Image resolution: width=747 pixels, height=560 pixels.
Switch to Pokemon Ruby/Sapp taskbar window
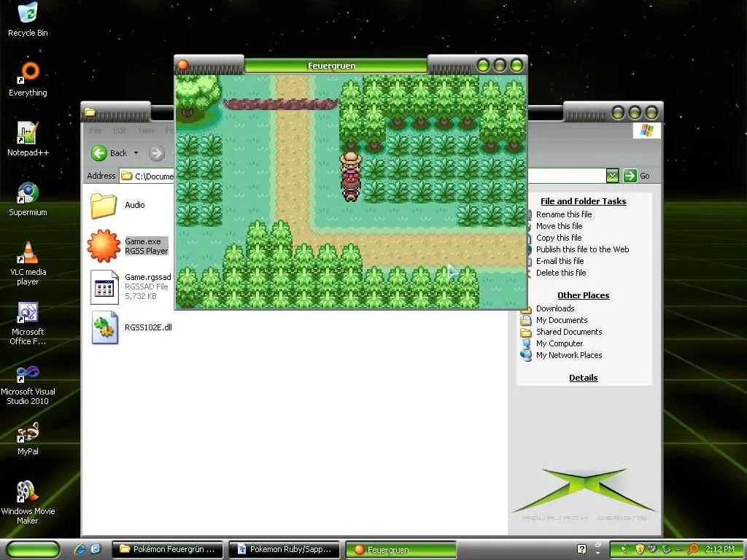284,550
